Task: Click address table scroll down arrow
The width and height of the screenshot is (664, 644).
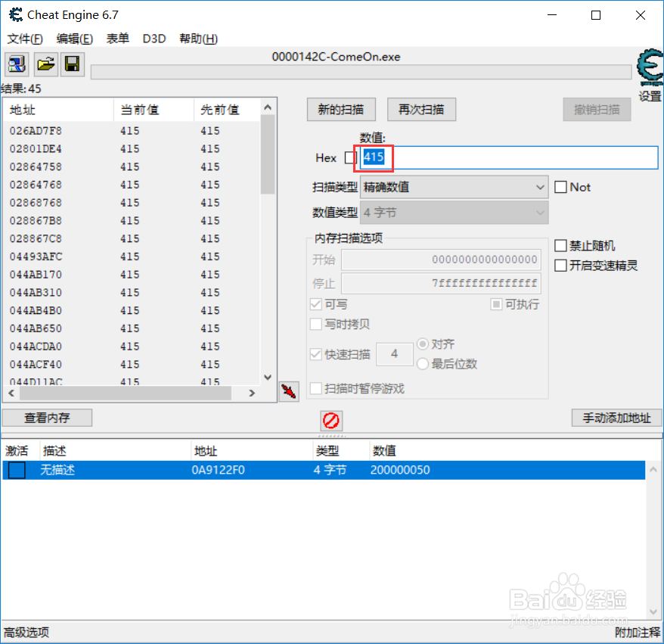Action: [653, 611]
